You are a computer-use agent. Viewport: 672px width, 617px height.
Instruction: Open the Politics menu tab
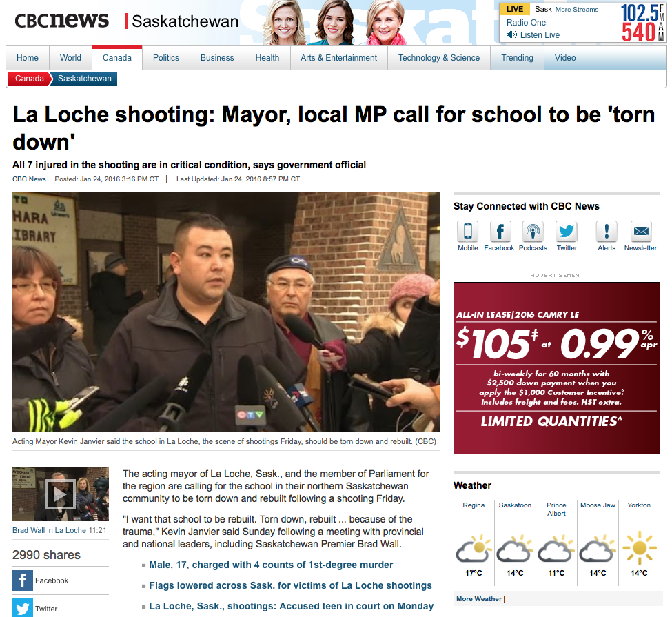click(x=166, y=58)
